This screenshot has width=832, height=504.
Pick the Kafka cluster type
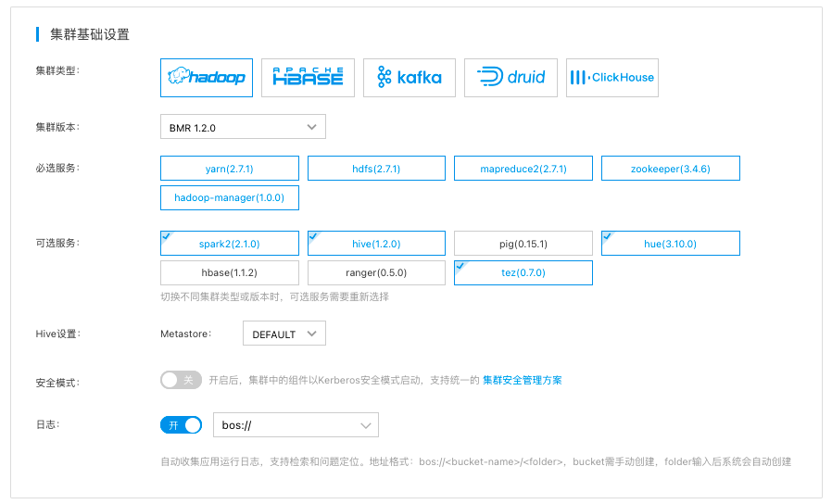point(409,78)
